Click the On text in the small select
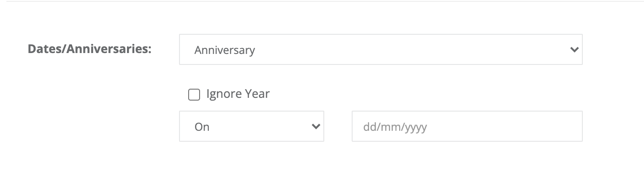 click(202, 127)
